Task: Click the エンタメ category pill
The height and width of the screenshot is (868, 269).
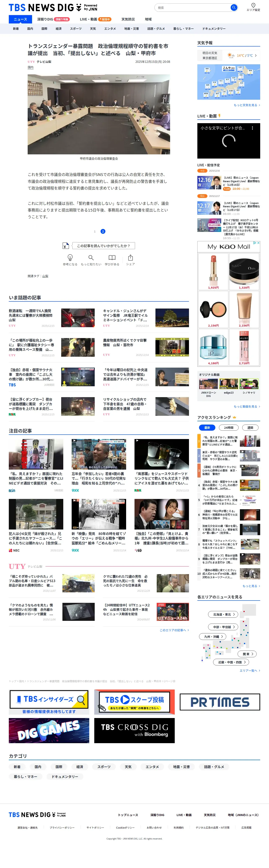Action: pos(152,767)
